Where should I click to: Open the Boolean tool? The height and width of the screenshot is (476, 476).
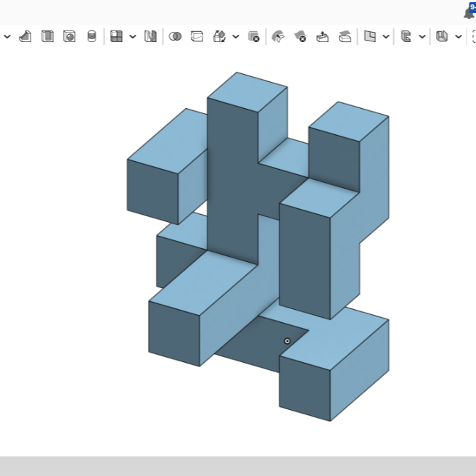click(175, 36)
